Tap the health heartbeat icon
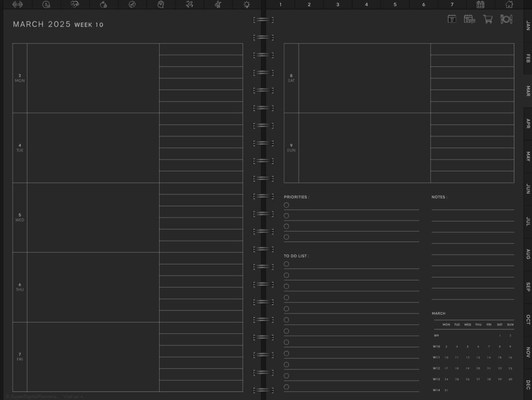Screen dimensions: 532x400 [75, 5]
